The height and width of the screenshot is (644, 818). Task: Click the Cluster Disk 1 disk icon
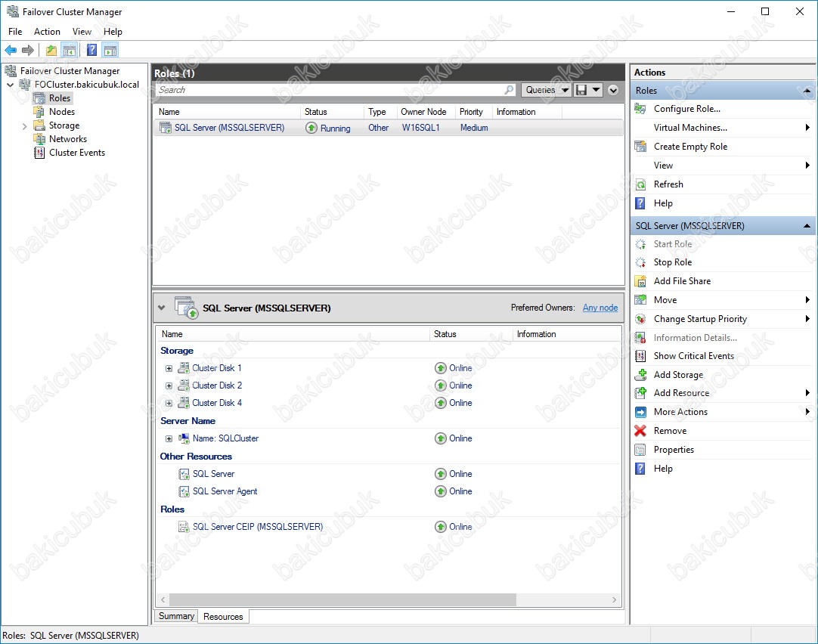pos(184,368)
